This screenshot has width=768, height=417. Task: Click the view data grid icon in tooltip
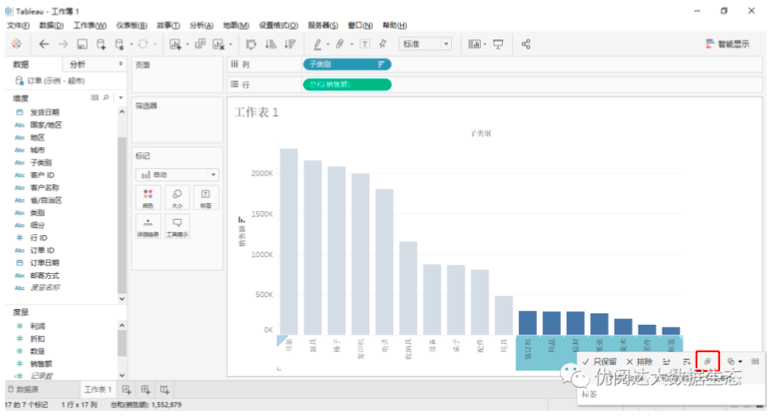tap(754, 360)
